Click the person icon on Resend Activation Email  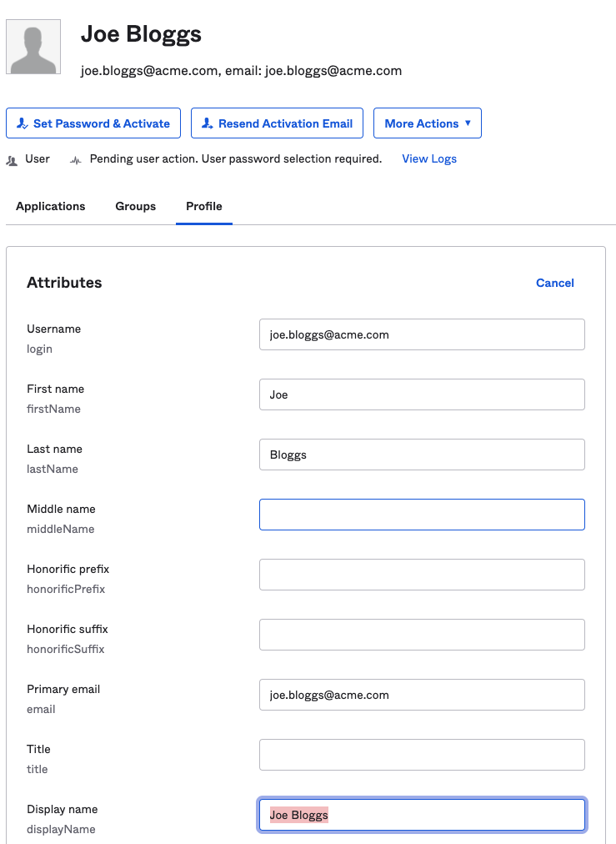point(208,123)
